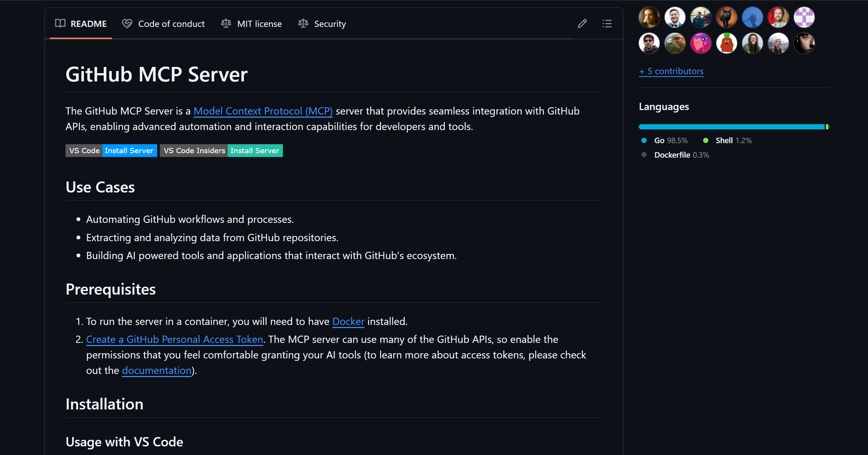Open the Code of conduct tab
Image resolution: width=868 pixels, height=455 pixels.
pyautogui.click(x=163, y=24)
